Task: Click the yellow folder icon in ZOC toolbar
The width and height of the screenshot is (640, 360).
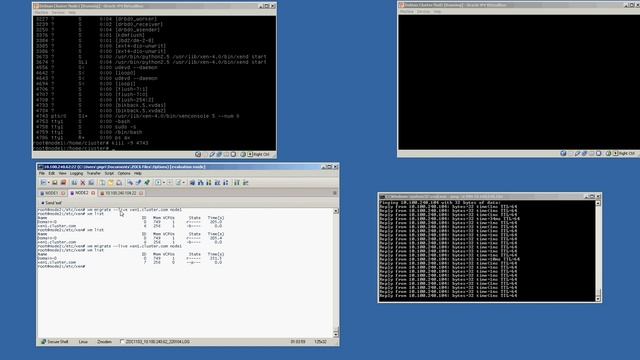Action: click(111, 182)
